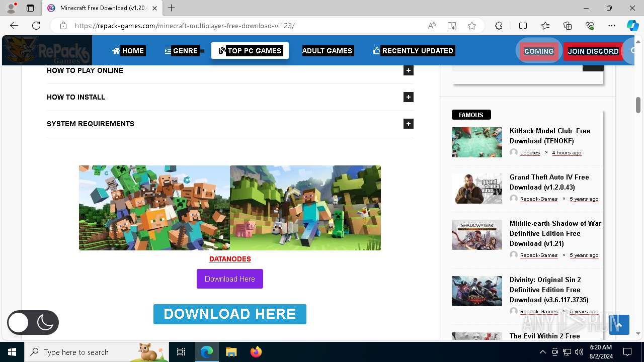Expand HOW TO INSTALL section

409,97
